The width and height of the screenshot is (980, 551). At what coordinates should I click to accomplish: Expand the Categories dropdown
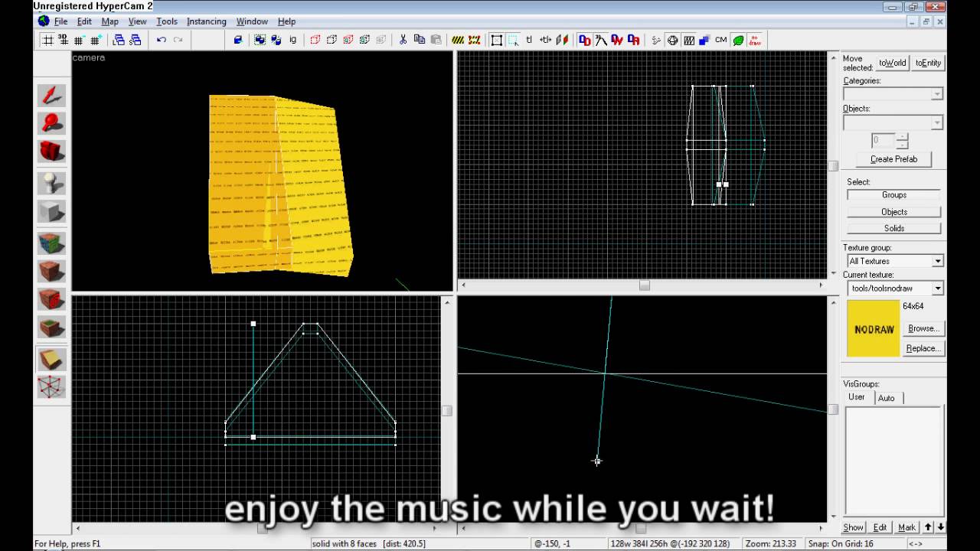tap(936, 94)
